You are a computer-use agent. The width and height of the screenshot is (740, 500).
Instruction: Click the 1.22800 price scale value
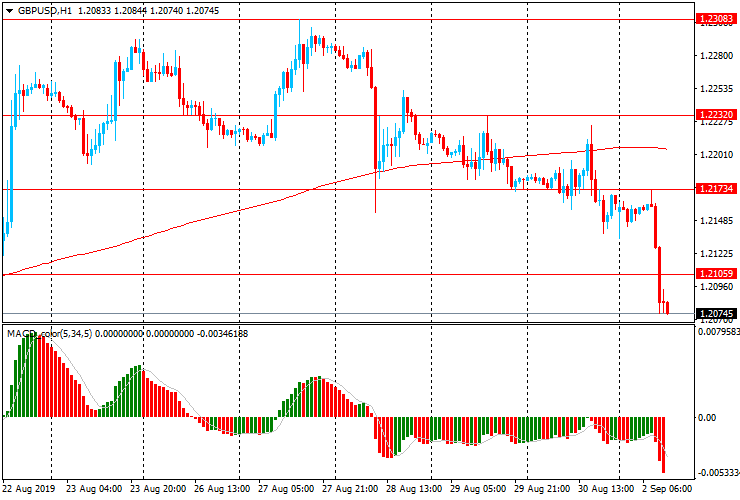click(716, 56)
